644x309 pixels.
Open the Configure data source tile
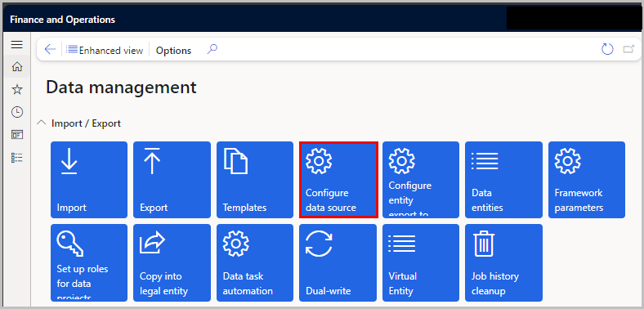click(x=338, y=180)
